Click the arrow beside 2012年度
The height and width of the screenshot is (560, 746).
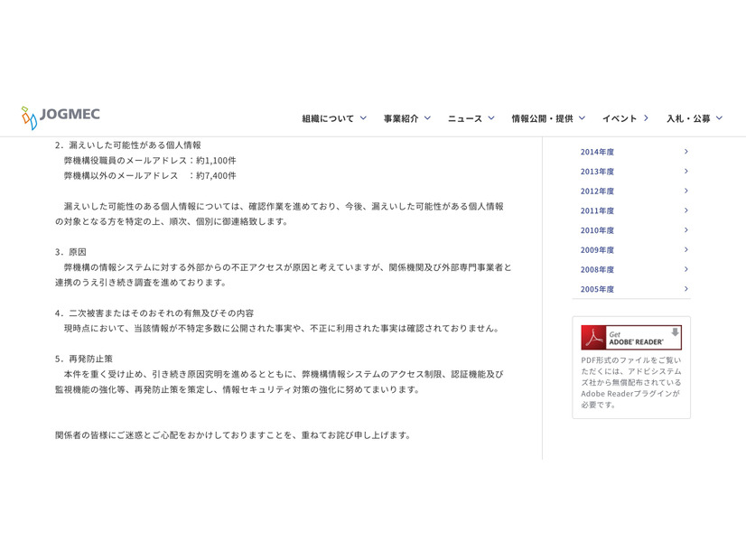point(686,191)
